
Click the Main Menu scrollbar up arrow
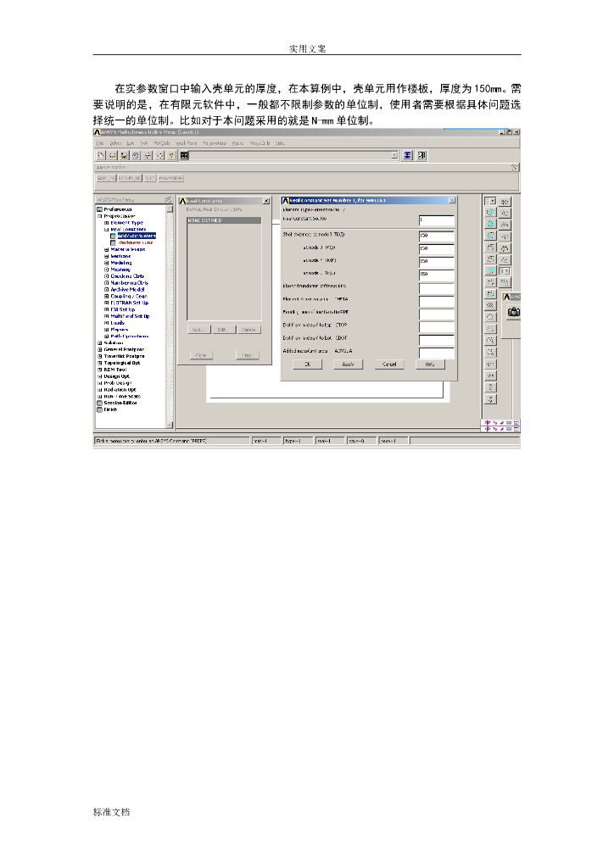(170, 210)
